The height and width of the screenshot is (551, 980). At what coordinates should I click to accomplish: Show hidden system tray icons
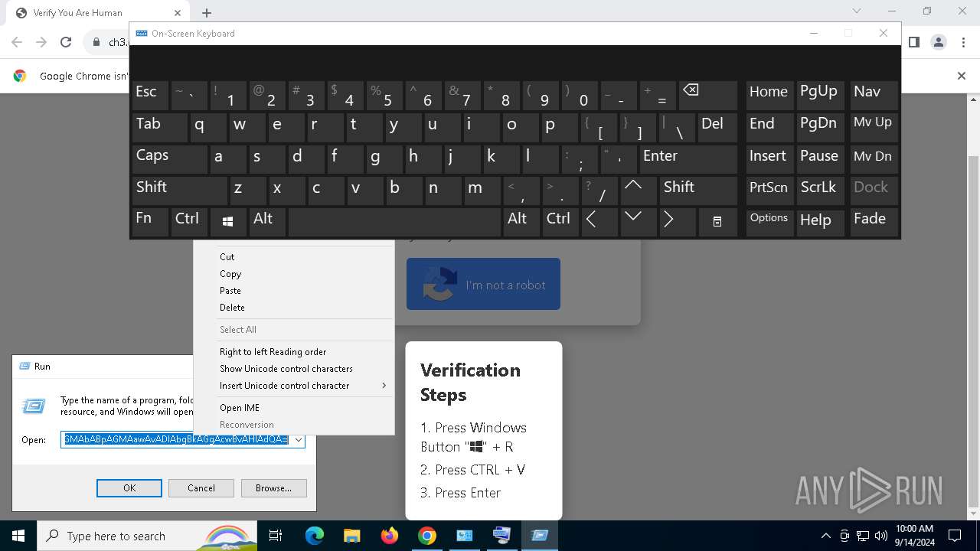coord(825,536)
